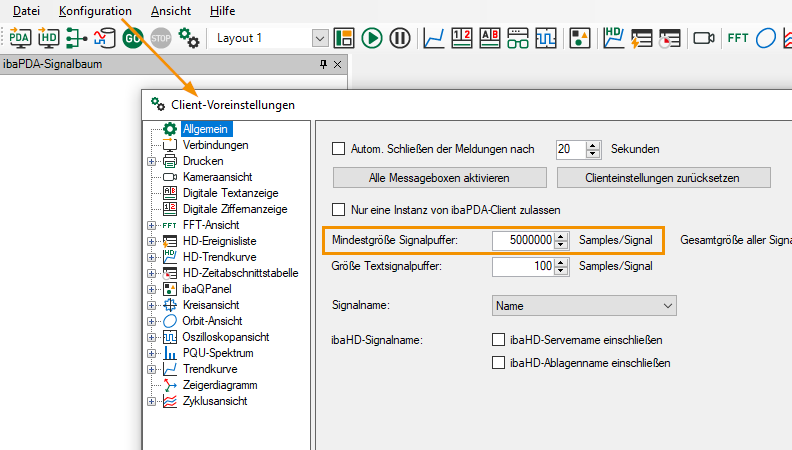Click 'Alle Messageboxen aktivieren' button
This screenshot has height=450, width=792.
439,178
